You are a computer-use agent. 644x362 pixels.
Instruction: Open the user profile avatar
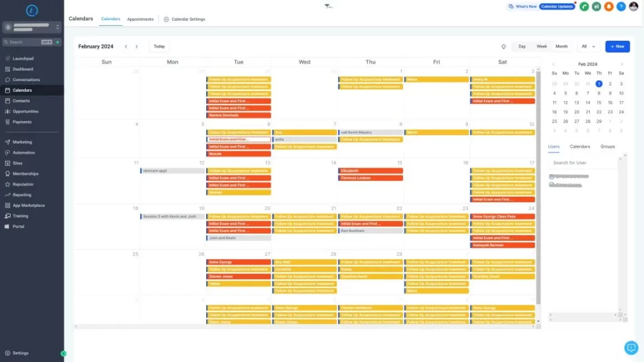633,6
